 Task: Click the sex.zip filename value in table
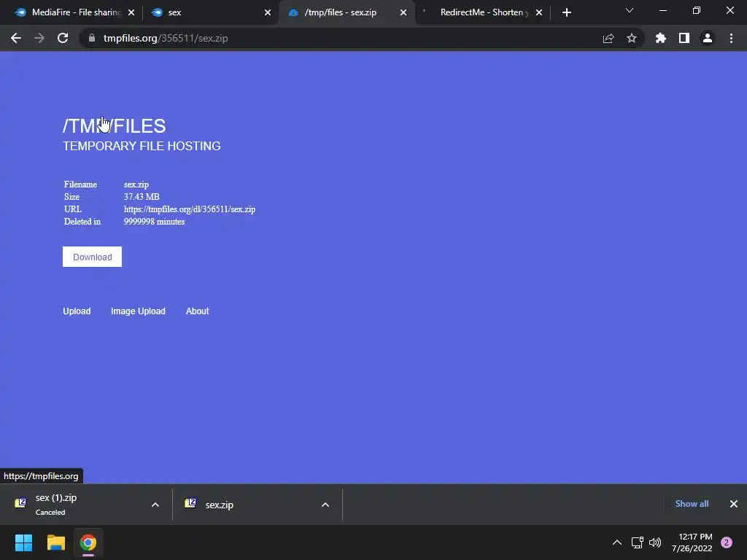(136, 184)
